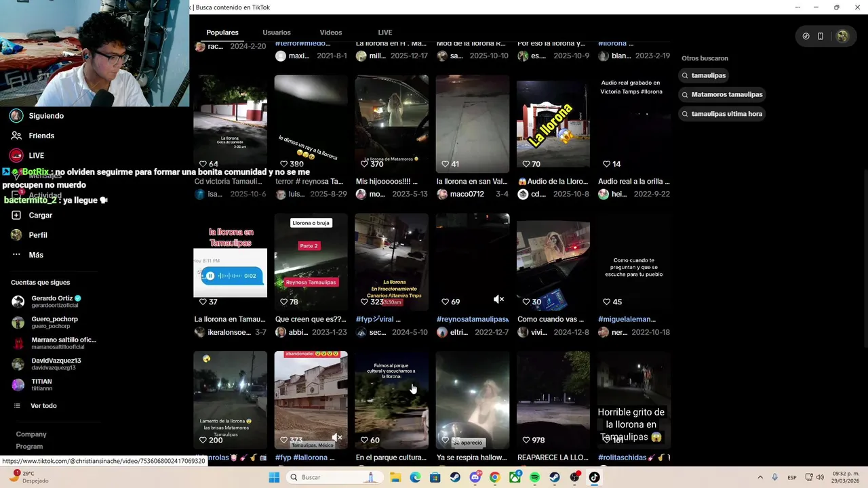
Task: Open 'Como cuando te preguntan' video
Action: click(x=633, y=262)
